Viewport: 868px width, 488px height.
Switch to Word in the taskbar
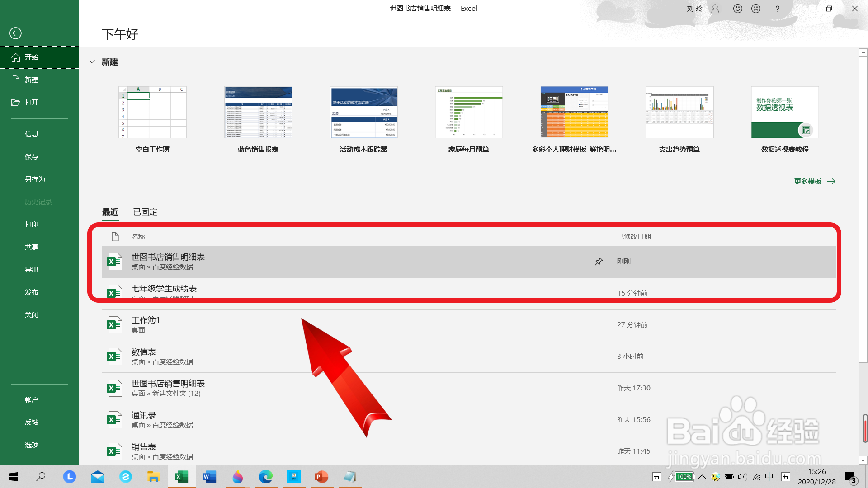210,477
